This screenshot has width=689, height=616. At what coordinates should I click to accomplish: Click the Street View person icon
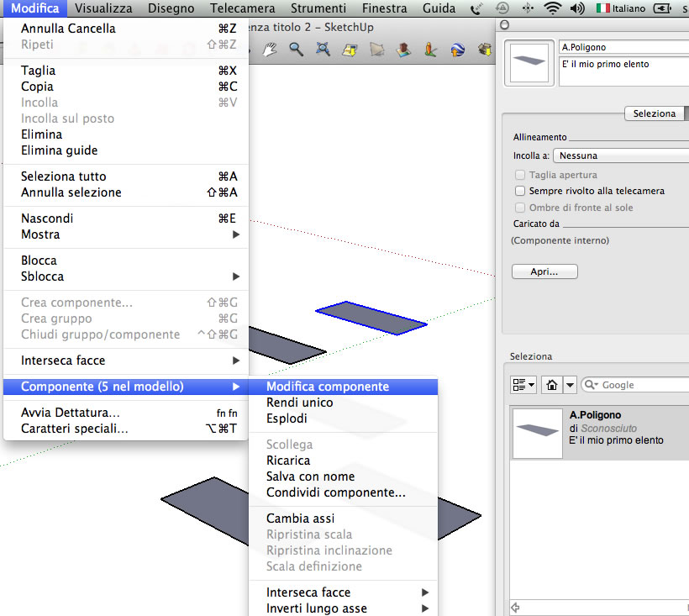430,50
